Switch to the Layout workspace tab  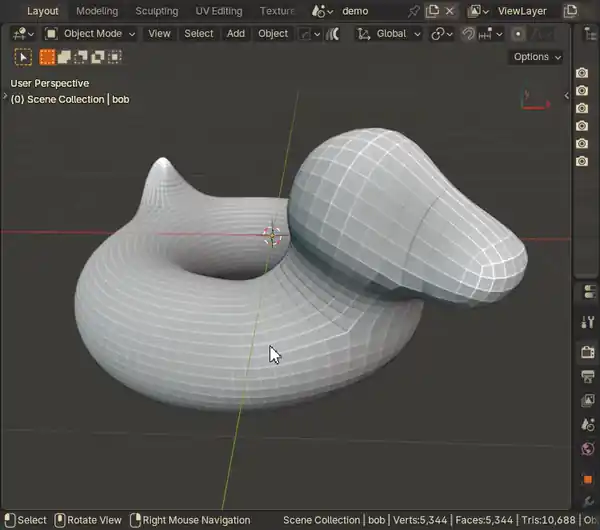(x=42, y=11)
